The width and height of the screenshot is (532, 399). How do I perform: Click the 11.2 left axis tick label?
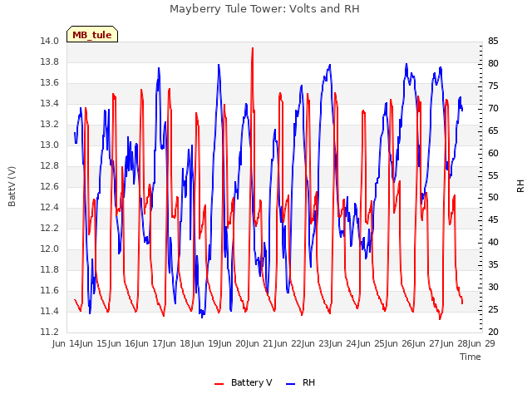[49, 332]
